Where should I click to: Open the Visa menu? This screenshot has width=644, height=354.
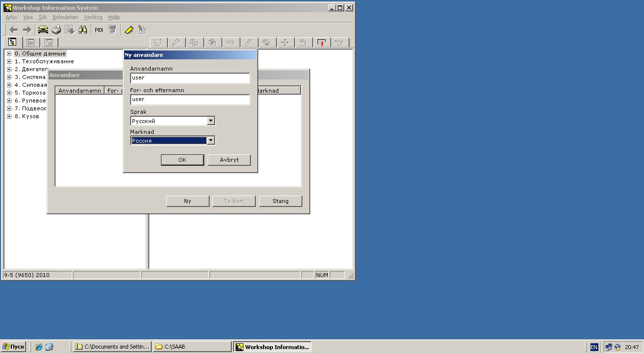(28, 17)
